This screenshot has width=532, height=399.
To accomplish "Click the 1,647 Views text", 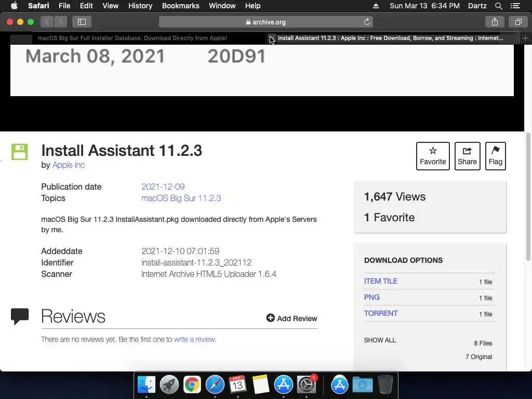I will 395,197.
